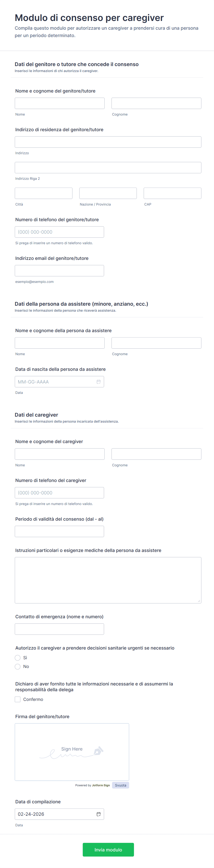This screenshot has height=868, width=214.
Task: Select the Sì radio option
Action: click(x=18, y=658)
